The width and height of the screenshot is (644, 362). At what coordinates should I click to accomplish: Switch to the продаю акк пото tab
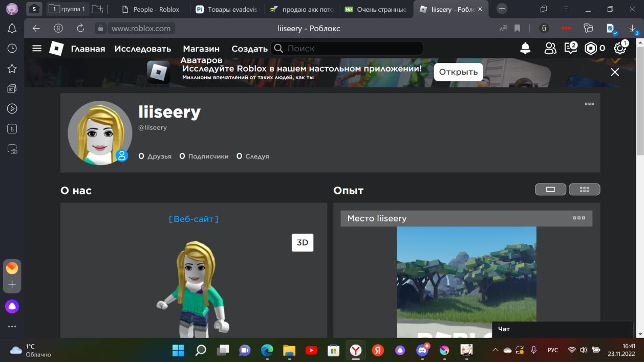[x=302, y=9]
